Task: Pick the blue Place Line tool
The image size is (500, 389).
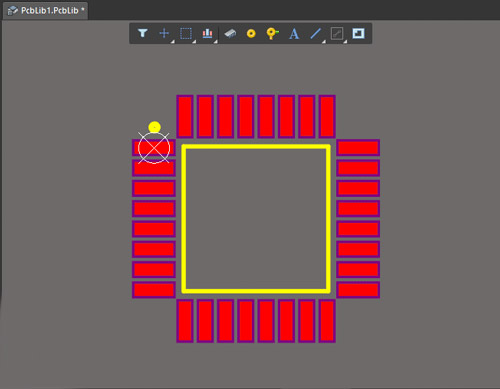Action: 315,33
